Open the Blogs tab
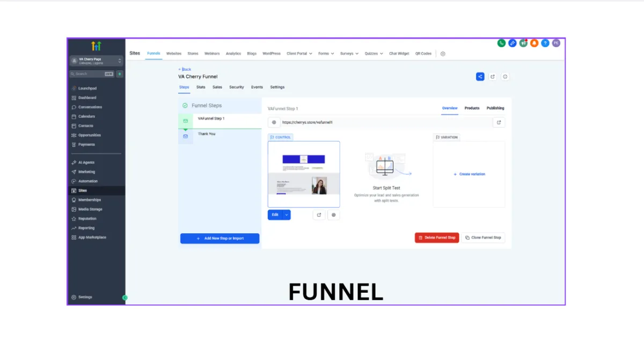 click(x=252, y=54)
